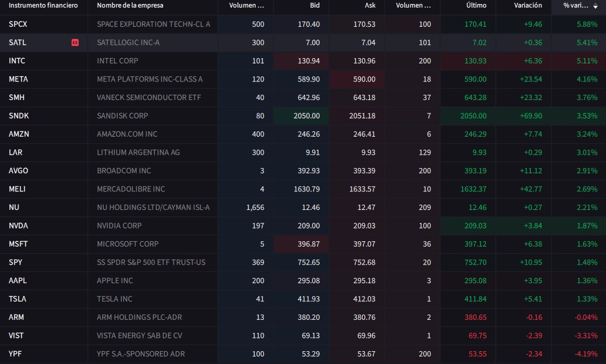
Task: Click LAR ask volume 129
Action: coord(425,152)
